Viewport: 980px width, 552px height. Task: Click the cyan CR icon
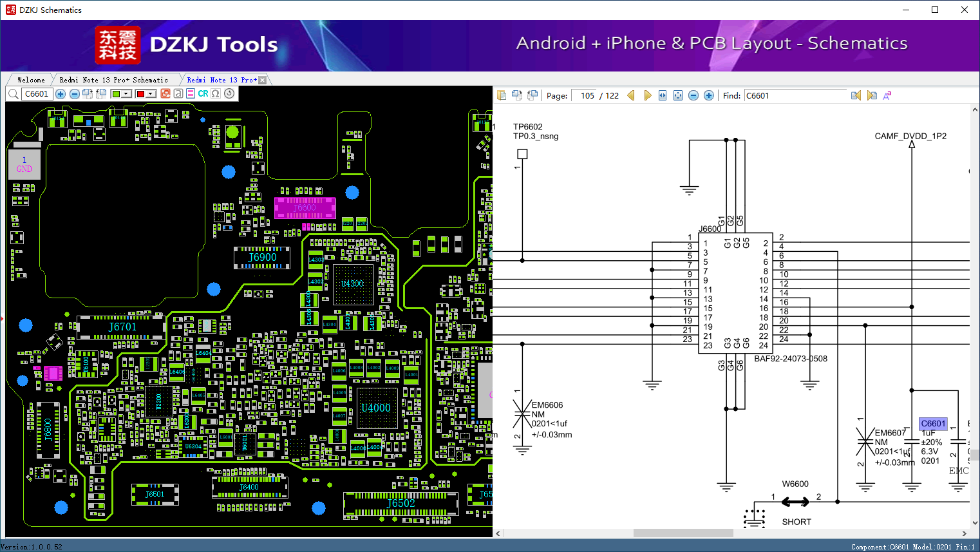(x=203, y=93)
